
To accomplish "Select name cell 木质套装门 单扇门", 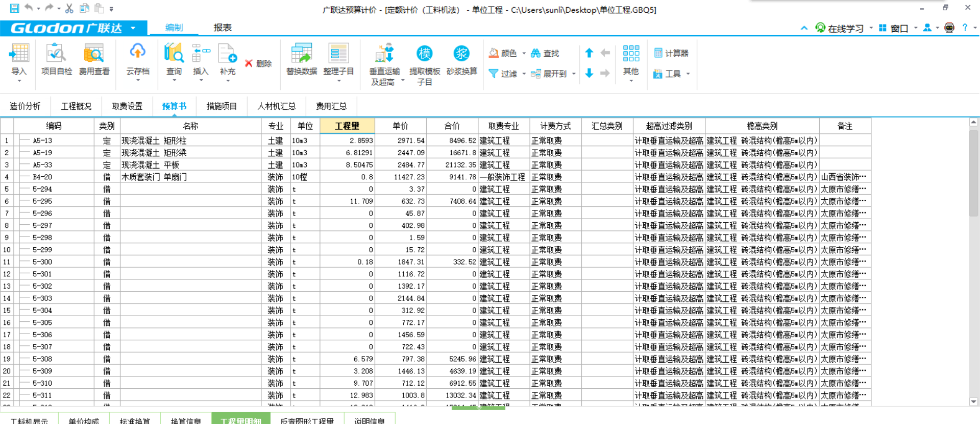I will (x=190, y=177).
